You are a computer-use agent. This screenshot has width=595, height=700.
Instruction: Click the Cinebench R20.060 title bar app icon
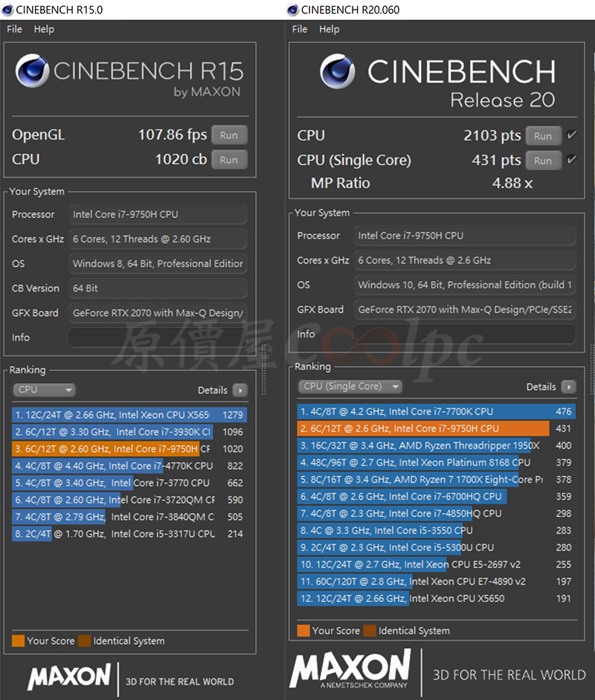tap(293, 10)
